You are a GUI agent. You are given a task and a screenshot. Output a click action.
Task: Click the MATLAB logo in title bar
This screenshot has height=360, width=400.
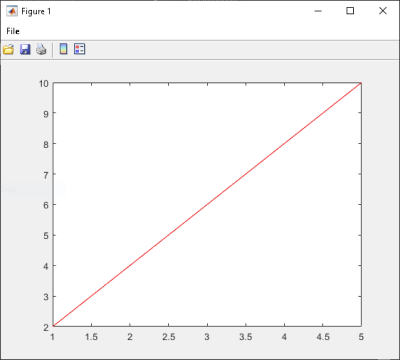(12, 11)
